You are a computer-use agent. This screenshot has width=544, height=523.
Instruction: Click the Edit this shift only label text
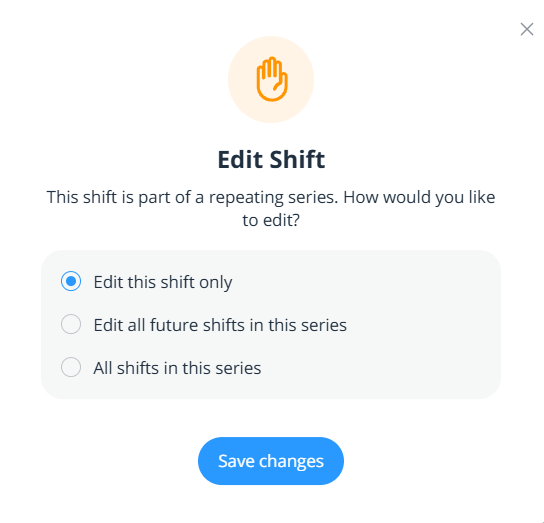[163, 282]
